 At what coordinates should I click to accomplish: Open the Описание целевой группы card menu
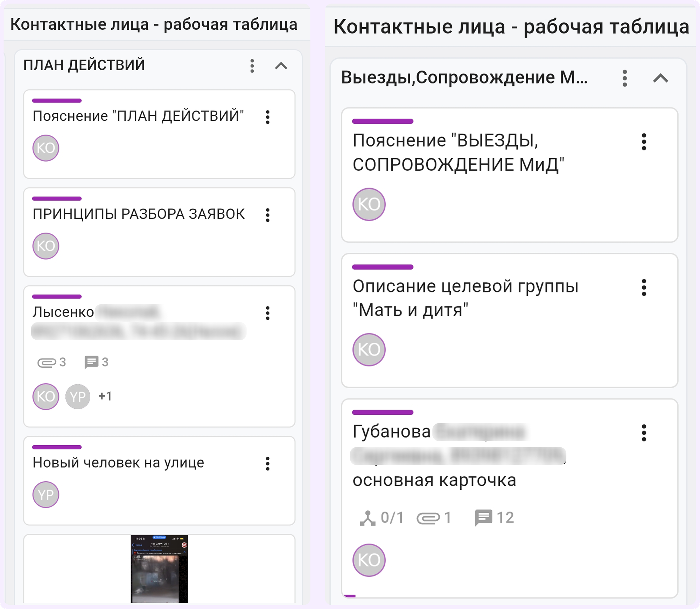[x=644, y=288]
